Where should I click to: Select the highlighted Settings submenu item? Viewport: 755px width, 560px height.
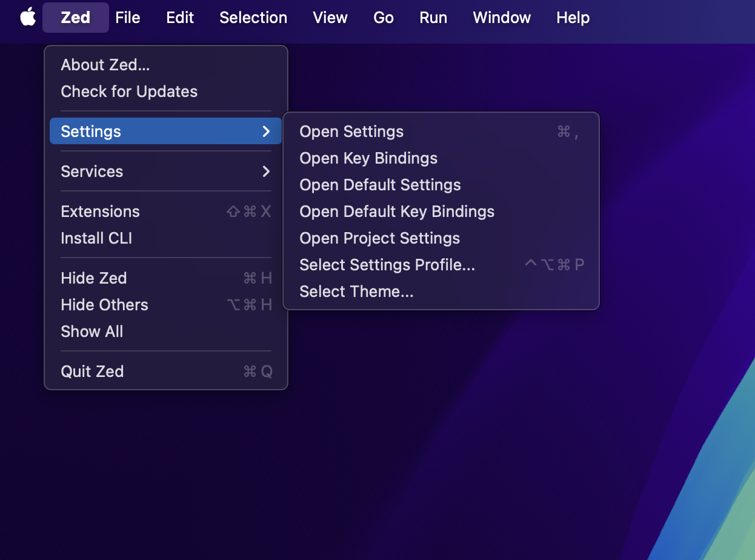click(x=91, y=132)
